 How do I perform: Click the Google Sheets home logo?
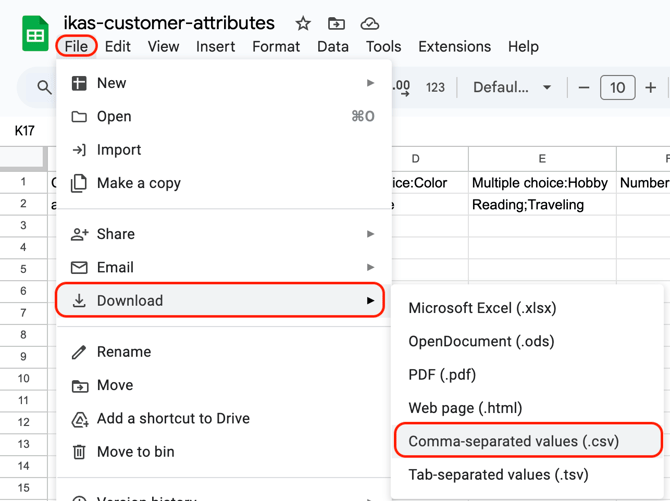[35, 34]
